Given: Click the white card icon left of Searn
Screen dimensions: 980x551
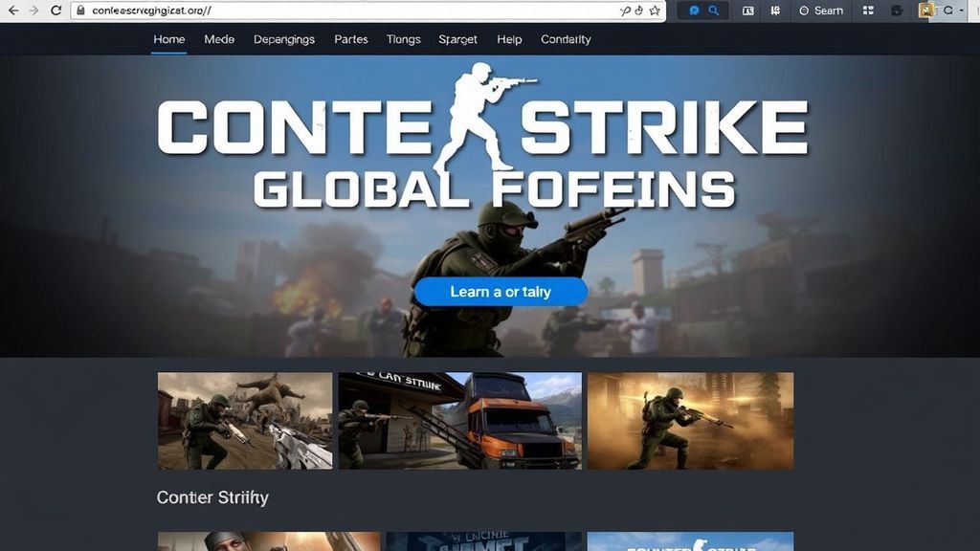Looking at the screenshot, I should click(x=747, y=11).
